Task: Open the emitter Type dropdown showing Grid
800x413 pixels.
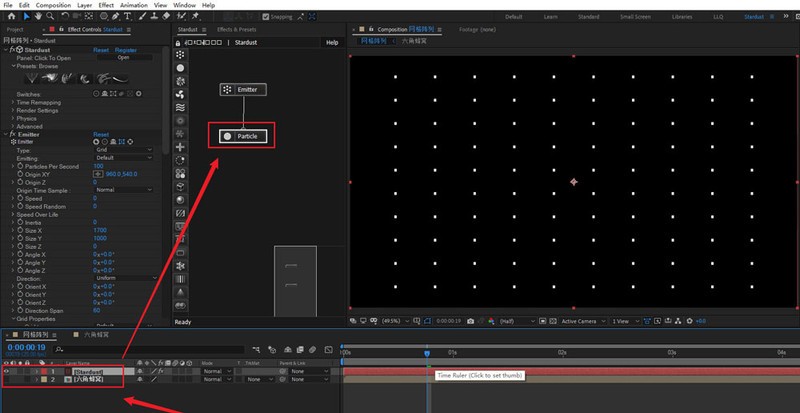Action: [x=123, y=150]
